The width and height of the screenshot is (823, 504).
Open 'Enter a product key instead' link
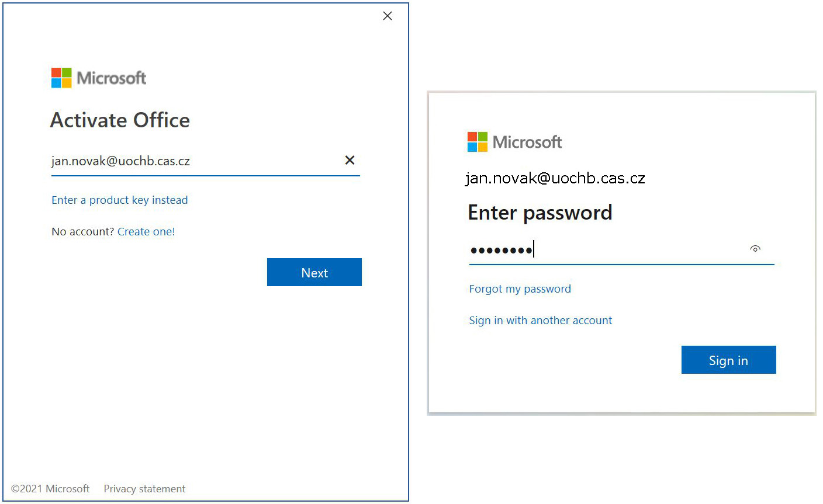pos(120,200)
